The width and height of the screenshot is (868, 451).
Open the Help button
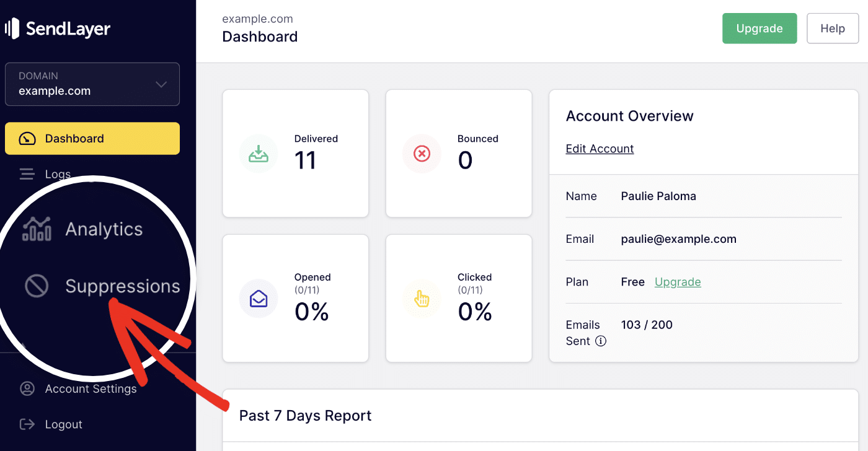(833, 28)
